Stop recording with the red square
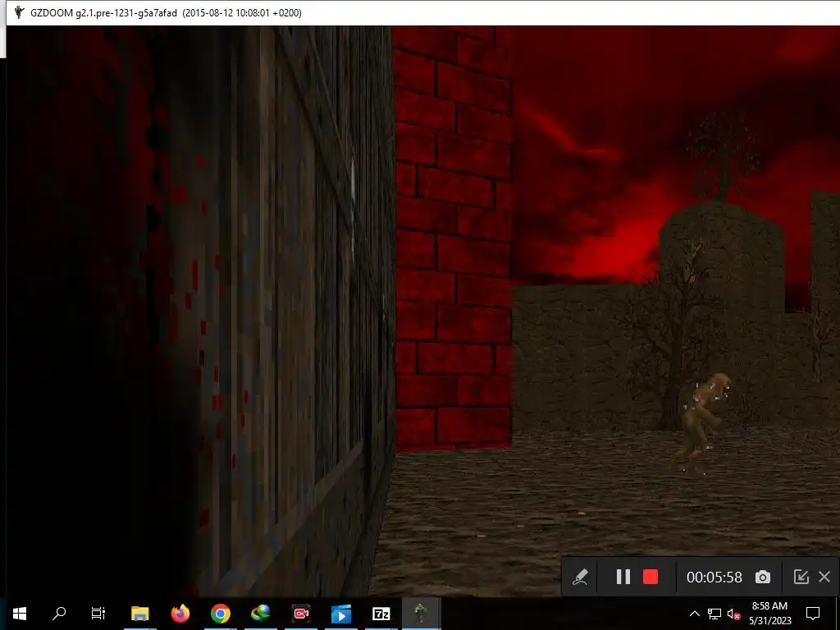Screen dimensions: 840x630 651,577
